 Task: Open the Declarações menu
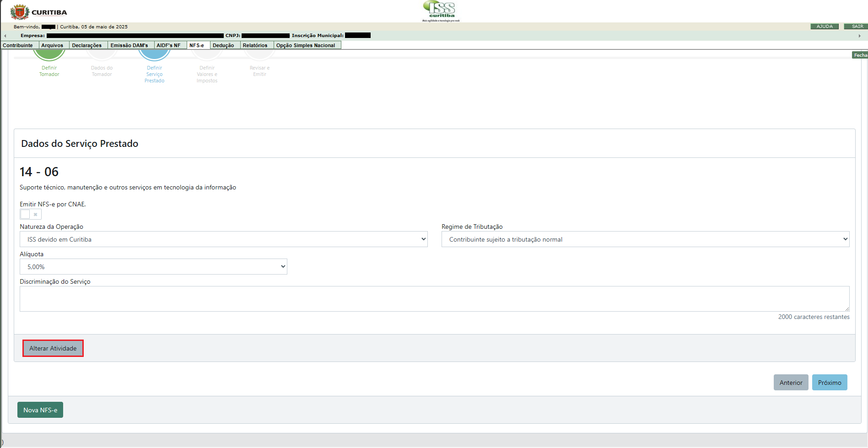(86, 45)
